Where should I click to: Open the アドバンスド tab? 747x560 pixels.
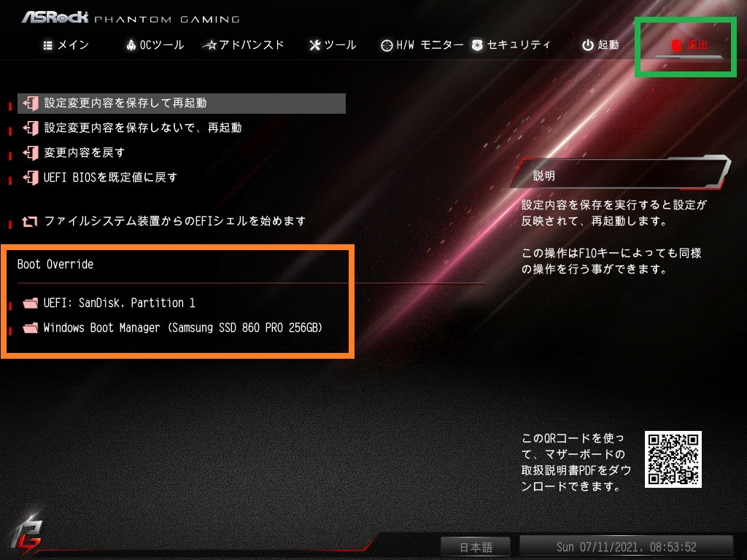coord(244,45)
